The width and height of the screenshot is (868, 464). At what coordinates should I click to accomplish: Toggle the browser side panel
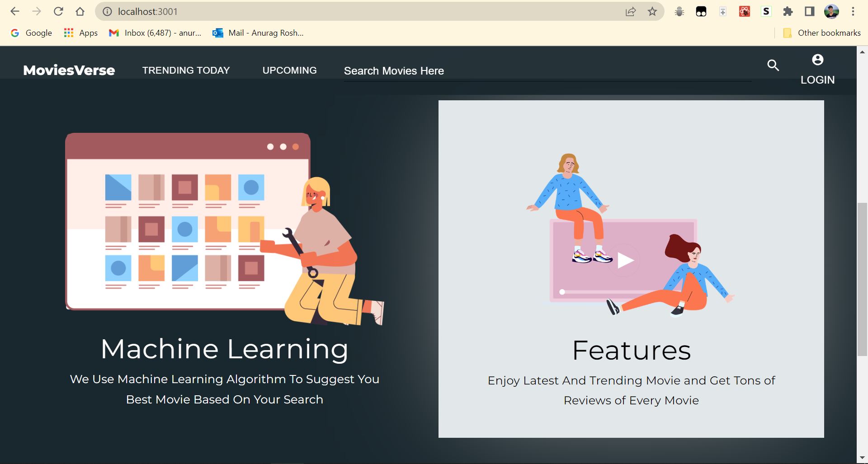point(810,11)
